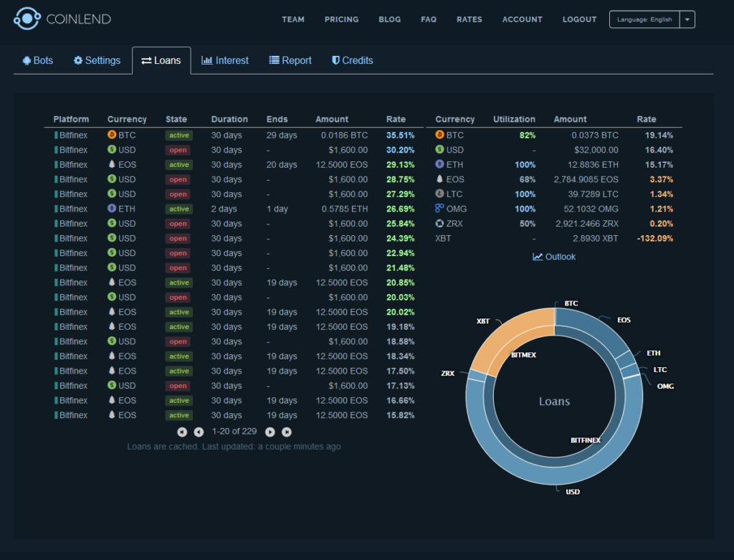
Task: Click the 15.82% rate in last row
Action: pos(400,415)
